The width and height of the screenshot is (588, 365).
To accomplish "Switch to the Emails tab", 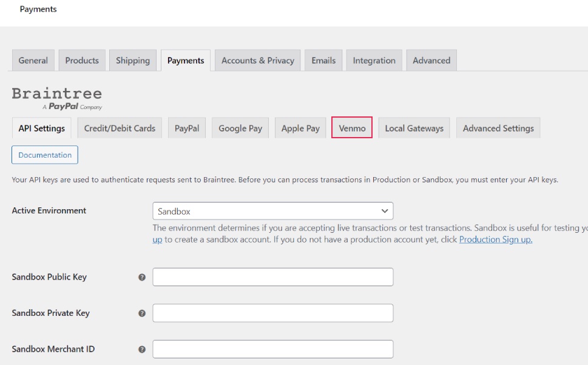I will 323,61.
